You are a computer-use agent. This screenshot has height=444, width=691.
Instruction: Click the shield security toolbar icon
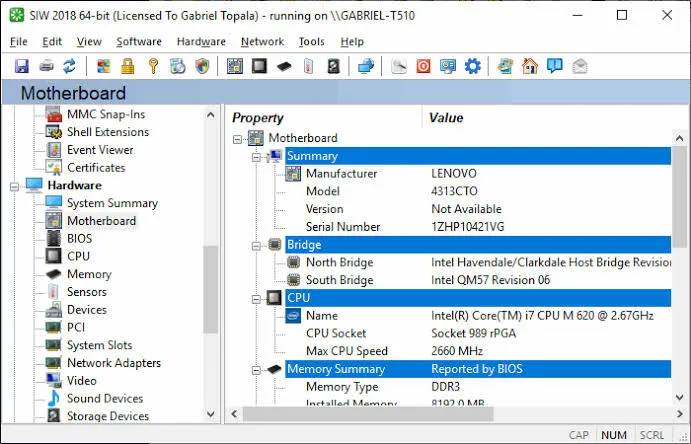point(202,67)
